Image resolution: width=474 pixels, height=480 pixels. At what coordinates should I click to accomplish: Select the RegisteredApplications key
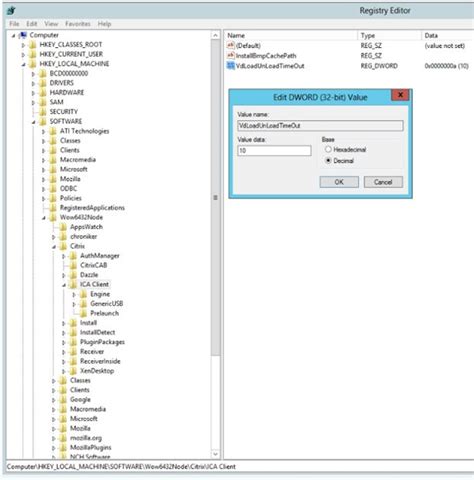coord(92,208)
